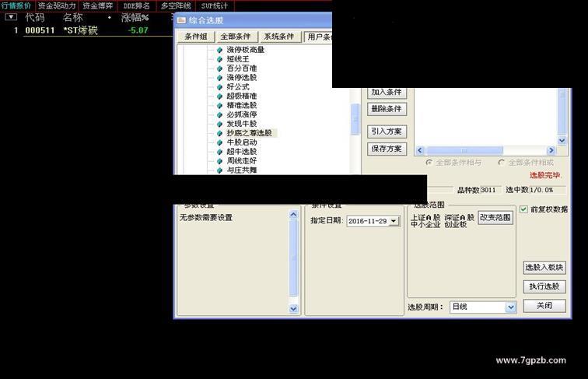
Task: Open the 指定日期 date dropdown
Action: coord(394,221)
